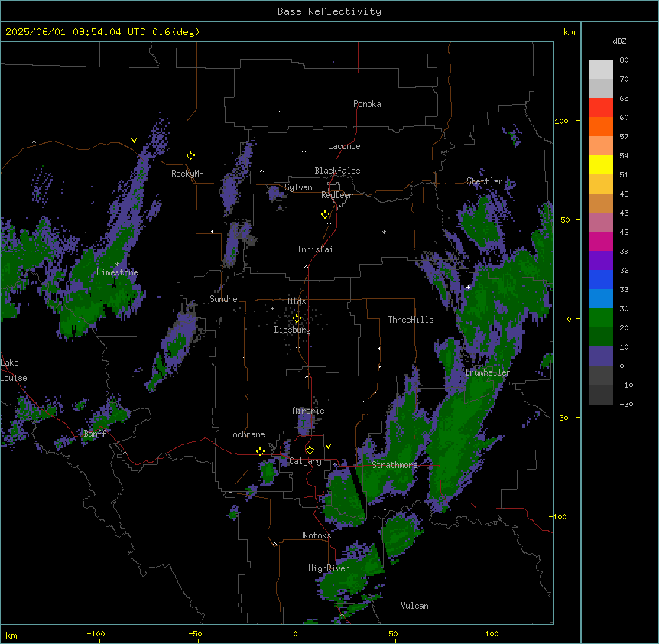Click the white caret marker west of Ponoka
659x644 pixels.
click(279, 112)
